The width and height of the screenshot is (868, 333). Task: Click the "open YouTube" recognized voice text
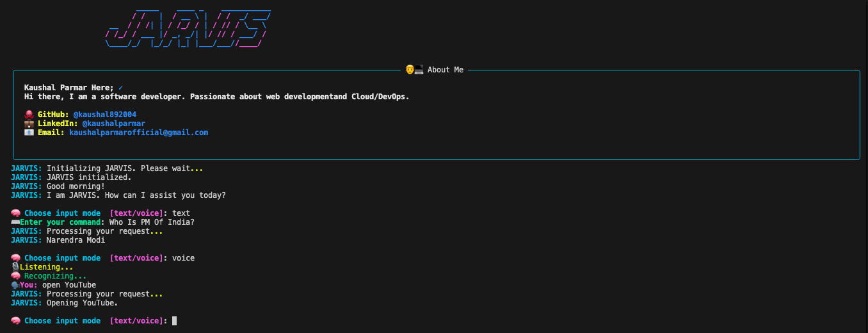pyautogui.click(x=69, y=285)
